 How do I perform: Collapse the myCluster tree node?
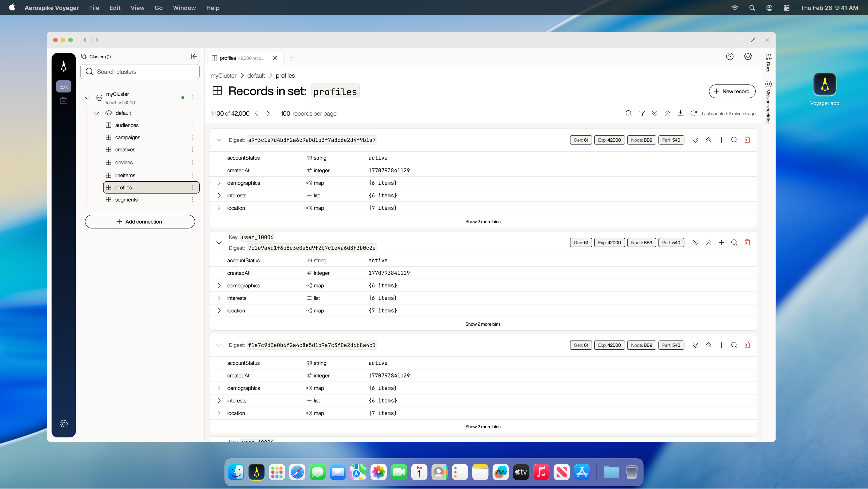(87, 98)
